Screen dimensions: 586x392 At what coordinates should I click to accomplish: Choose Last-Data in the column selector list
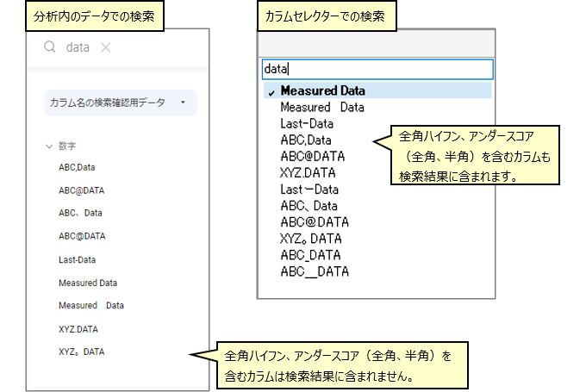point(307,123)
